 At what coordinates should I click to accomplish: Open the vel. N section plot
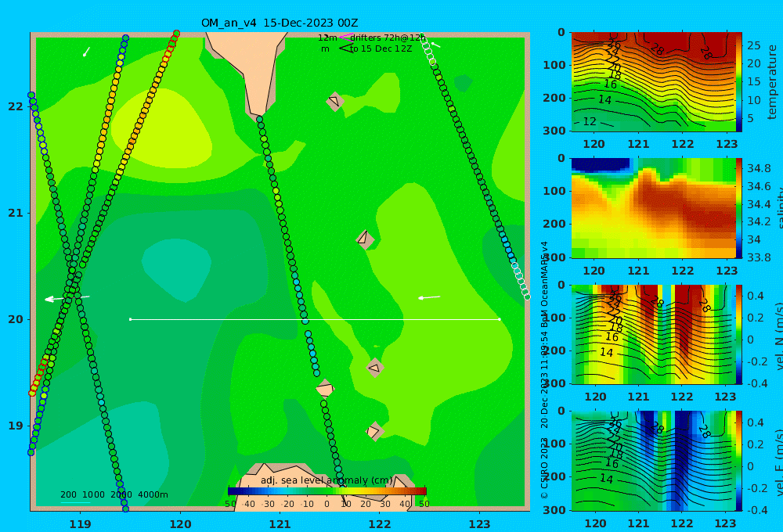pyautogui.click(x=653, y=334)
